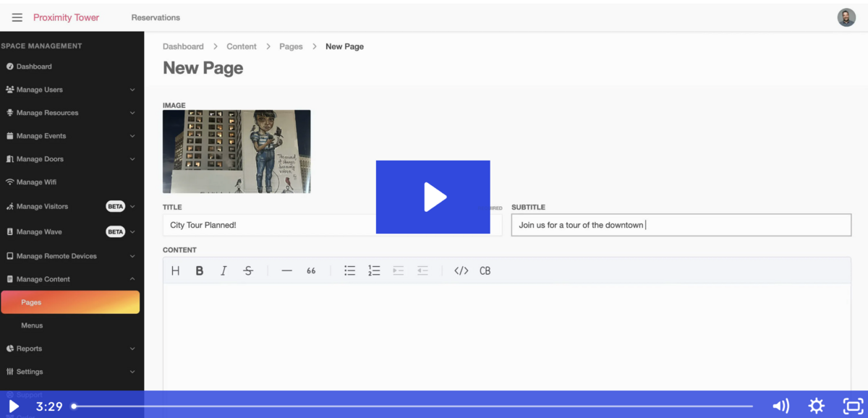This screenshot has height=418, width=868.
Task: Click the Content breadcrumb link
Action: click(x=241, y=46)
